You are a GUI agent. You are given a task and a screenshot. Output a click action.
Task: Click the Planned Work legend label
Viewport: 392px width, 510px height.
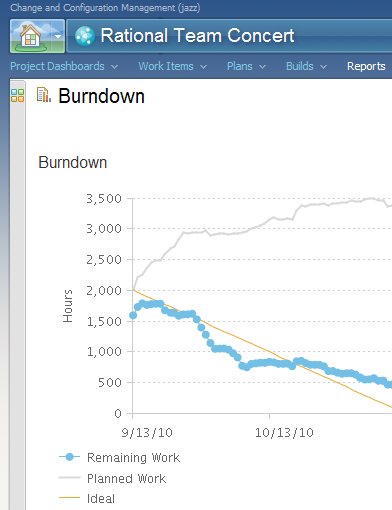click(126, 479)
